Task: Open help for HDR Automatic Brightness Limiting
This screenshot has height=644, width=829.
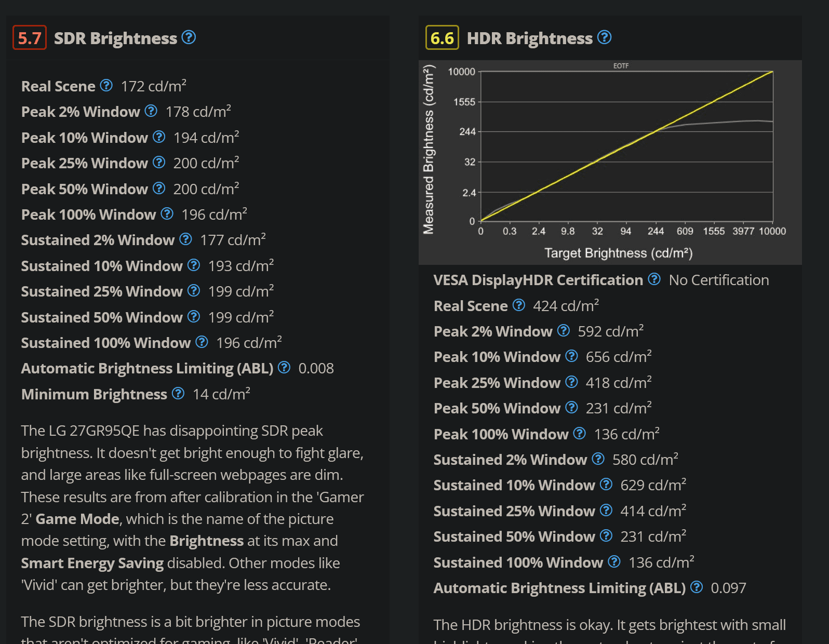Action: [x=697, y=587]
